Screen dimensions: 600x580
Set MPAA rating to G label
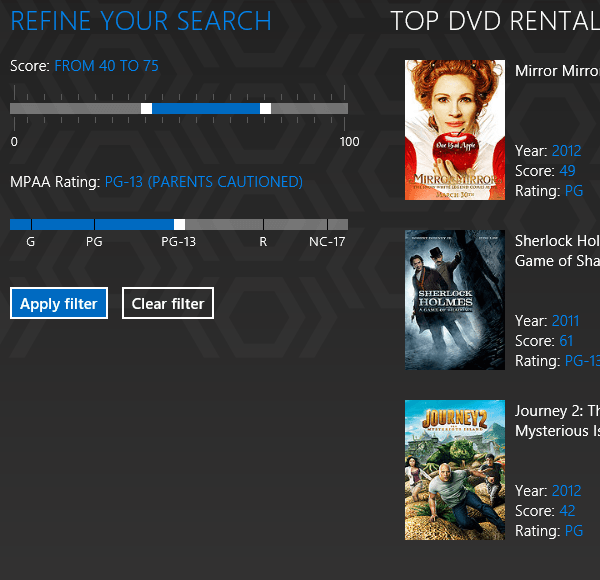31,242
